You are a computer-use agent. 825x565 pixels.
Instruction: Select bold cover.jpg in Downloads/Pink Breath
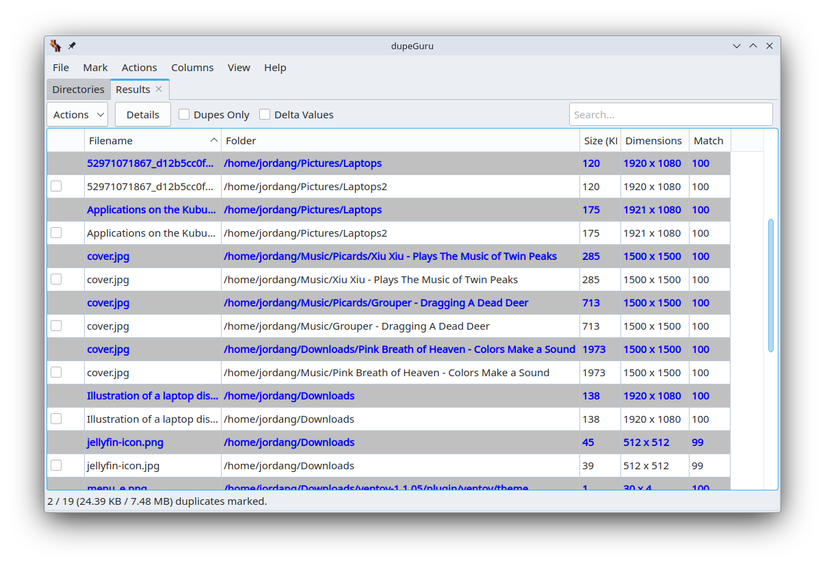pos(388,349)
